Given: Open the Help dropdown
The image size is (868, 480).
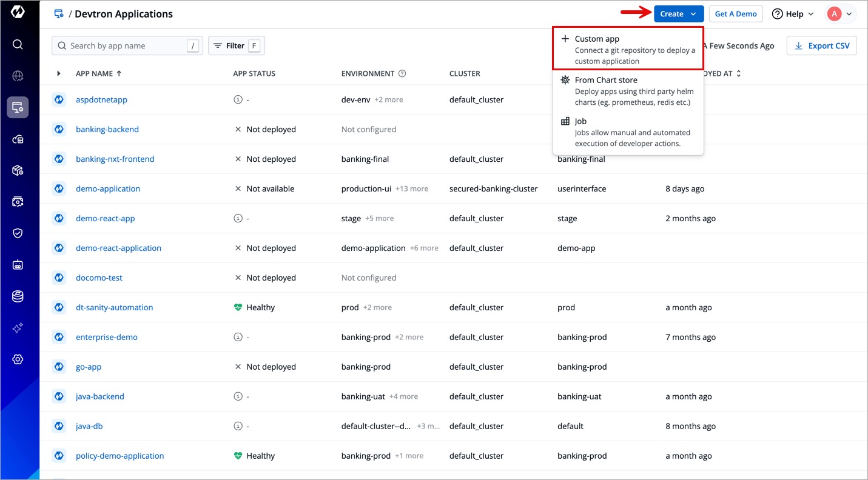Looking at the screenshot, I should click(793, 14).
